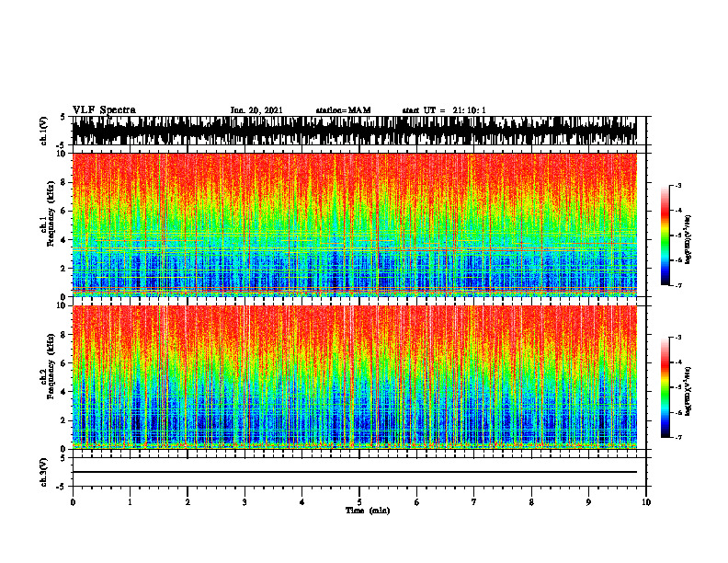This screenshot has height=563, width=728.
Task: Select the "Jan. 20, 2021" date label
Action: pyautogui.click(x=256, y=110)
